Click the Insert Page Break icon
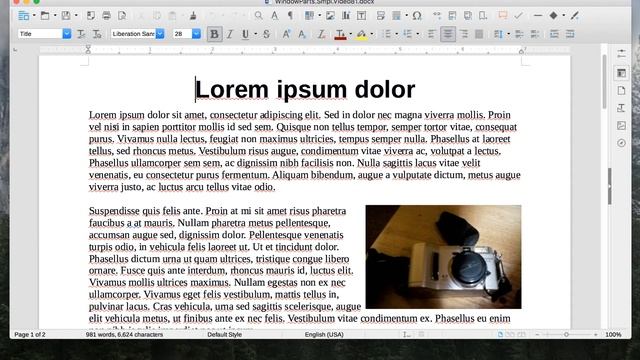 (x=380, y=16)
